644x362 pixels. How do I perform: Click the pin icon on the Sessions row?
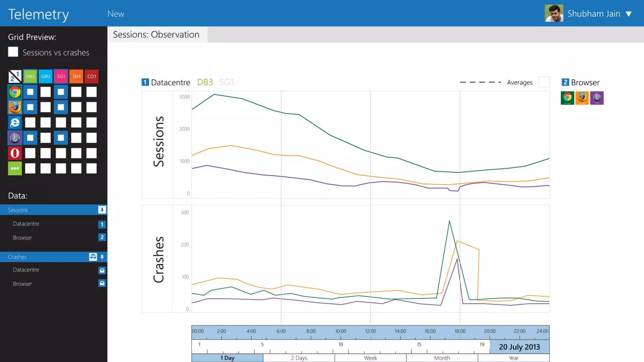coord(102,210)
